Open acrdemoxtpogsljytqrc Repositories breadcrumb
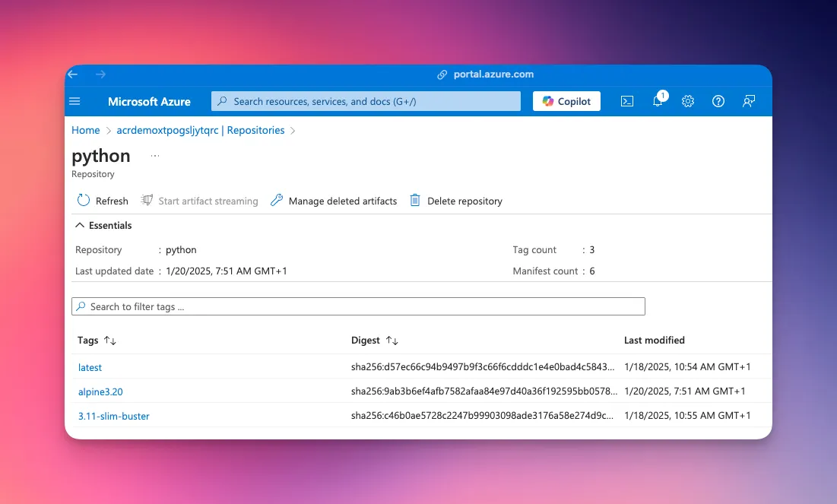Screen dimensions: 837x504 point(201,130)
